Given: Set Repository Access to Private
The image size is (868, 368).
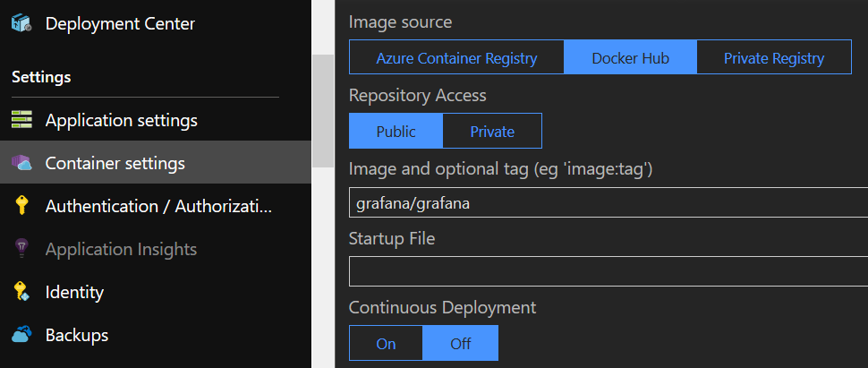Looking at the screenshot, I should click(x=492, y=131).
